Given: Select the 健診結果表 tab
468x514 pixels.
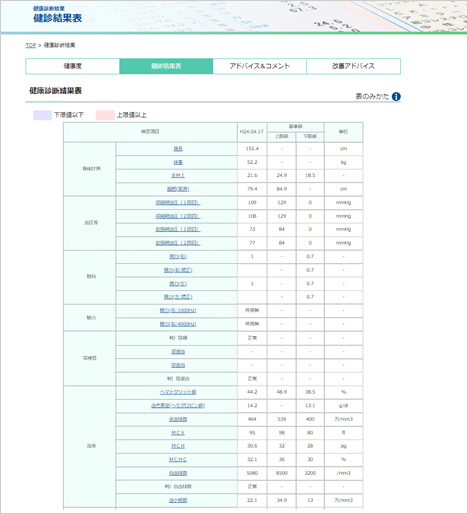Looking at the screenshot, I should pos(166,66).
